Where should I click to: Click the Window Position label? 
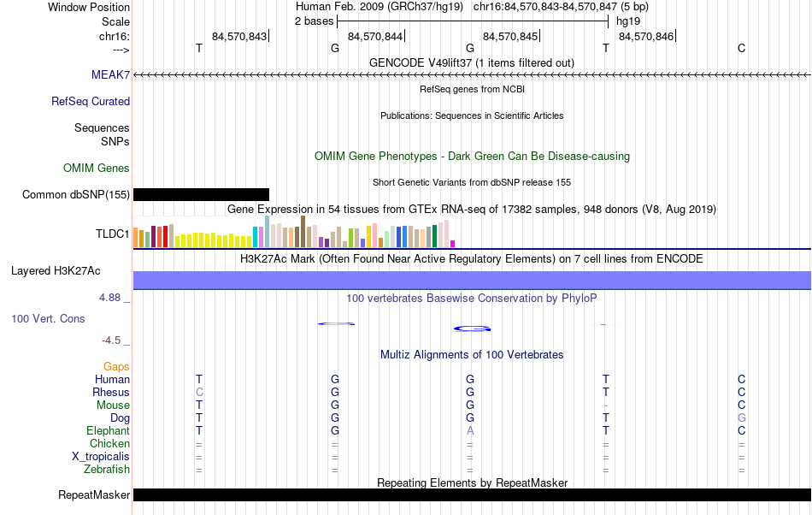89,7
